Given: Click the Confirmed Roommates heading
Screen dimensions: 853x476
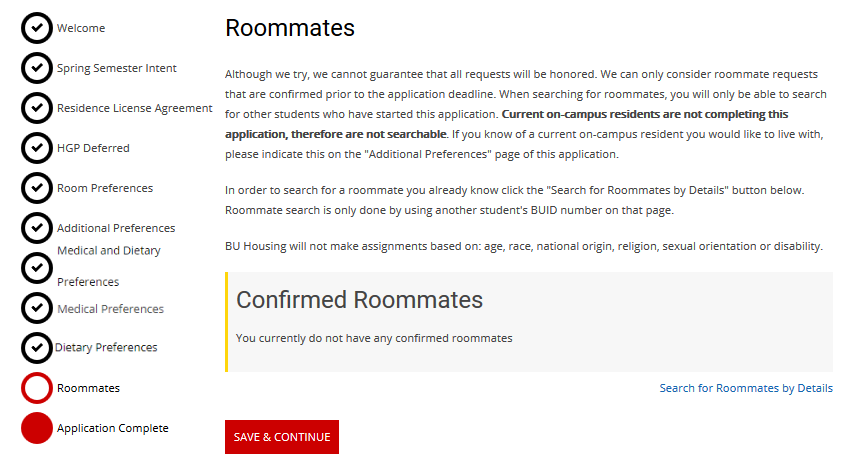Looking at the screenshot, I should [x=359, y=299].
